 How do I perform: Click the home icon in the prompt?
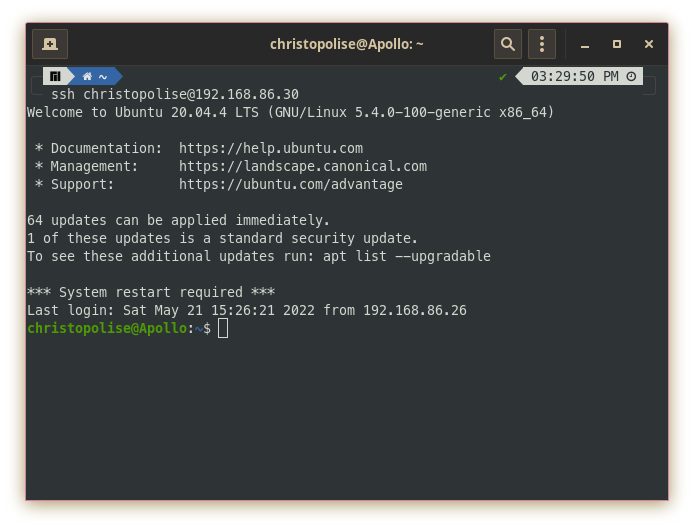point(87,76)
